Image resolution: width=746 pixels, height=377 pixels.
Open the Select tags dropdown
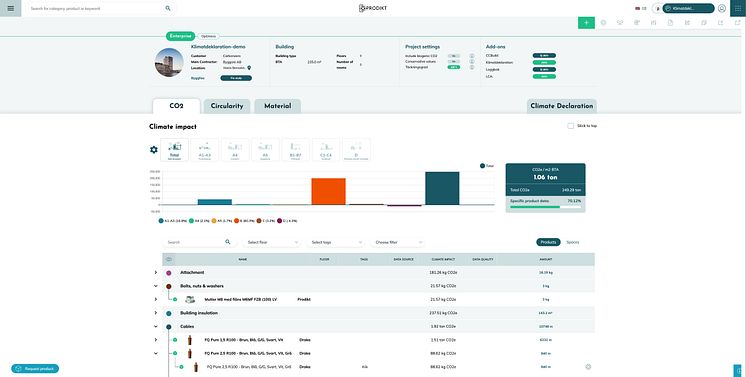336,242
